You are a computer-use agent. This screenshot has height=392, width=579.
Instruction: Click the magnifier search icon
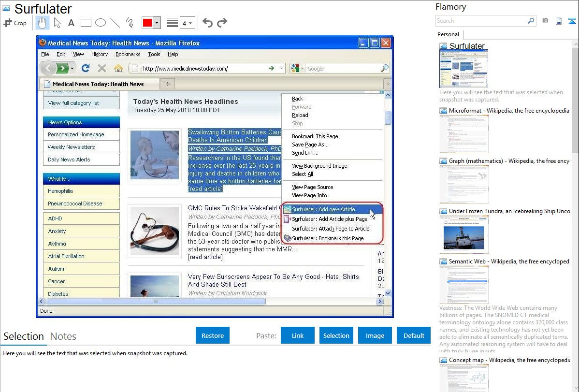(531, 21)
